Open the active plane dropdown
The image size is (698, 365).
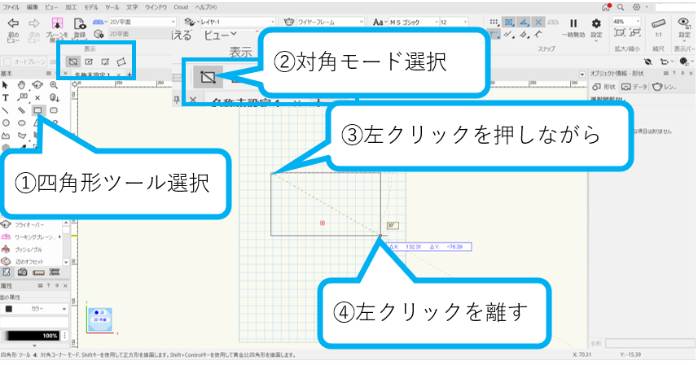click(x=142, y=22)
